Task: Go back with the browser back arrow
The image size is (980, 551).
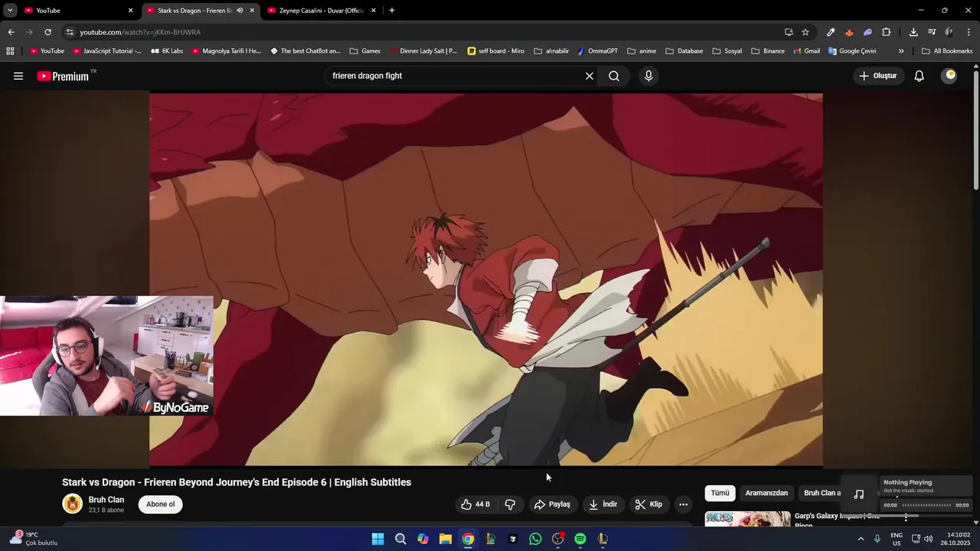Action: click(x=11, y=32)
